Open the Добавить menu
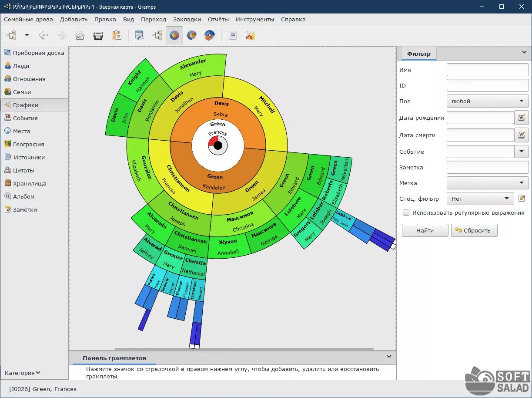 click(74, 19)
